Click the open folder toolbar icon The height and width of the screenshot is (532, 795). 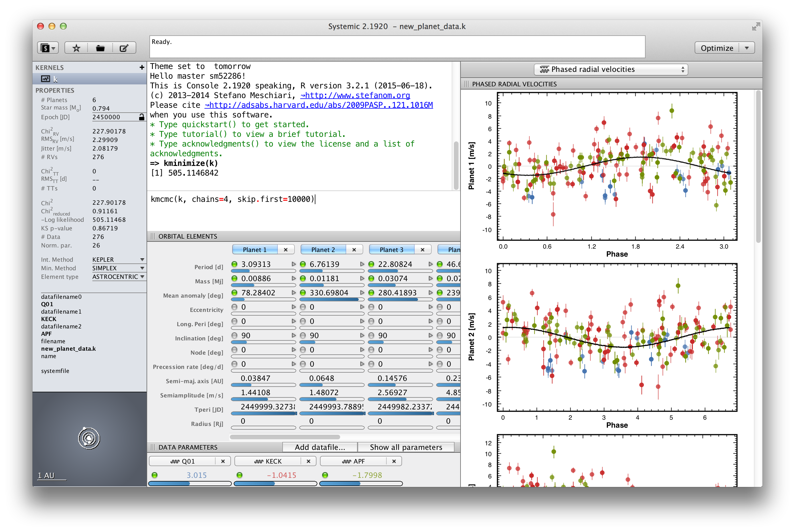(100, 48)
